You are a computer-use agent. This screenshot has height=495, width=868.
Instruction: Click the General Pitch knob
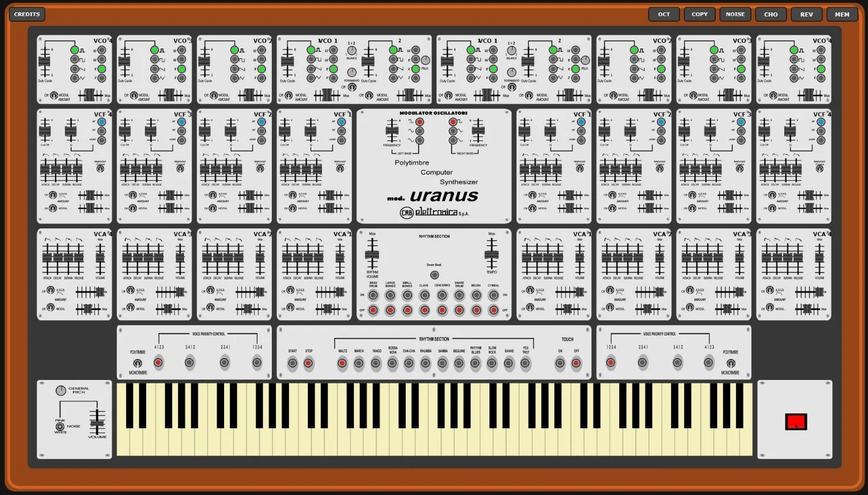[61, 391]
